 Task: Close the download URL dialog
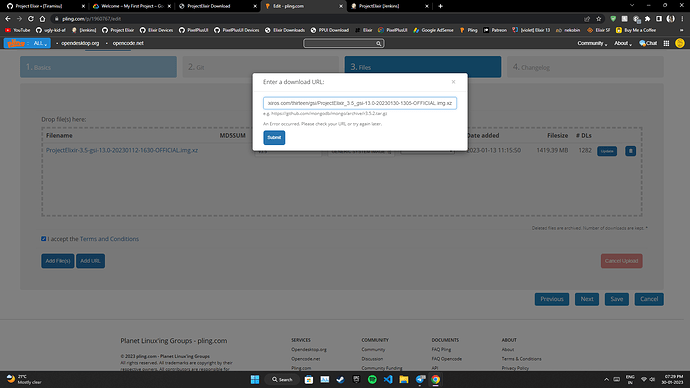(453, 82)
